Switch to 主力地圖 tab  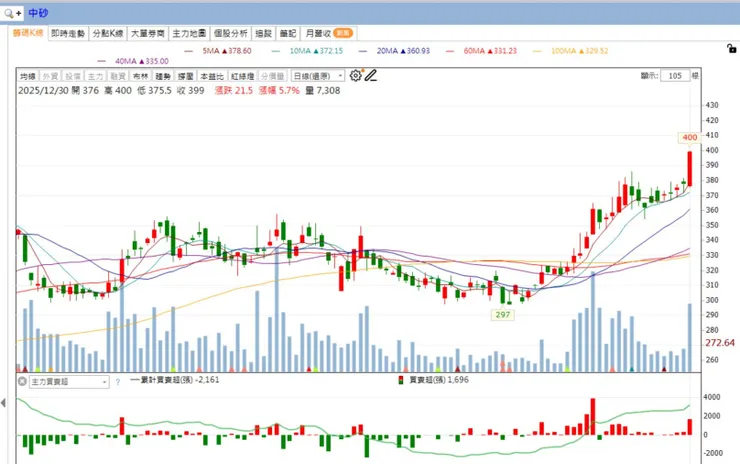coord(189,33)
